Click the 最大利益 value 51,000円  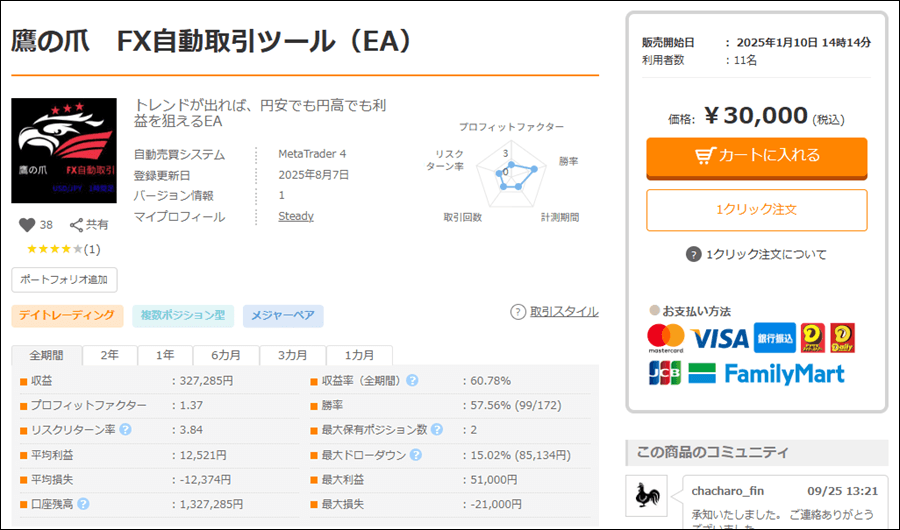point(494,479)
